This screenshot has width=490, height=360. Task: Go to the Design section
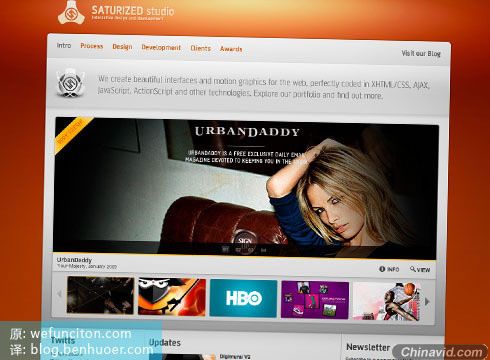tap(122, 47)
